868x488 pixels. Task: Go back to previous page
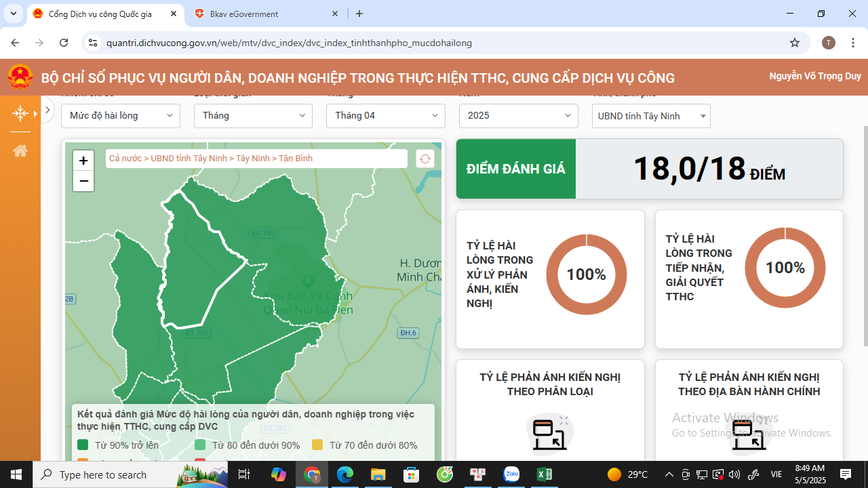coord(15,43)
